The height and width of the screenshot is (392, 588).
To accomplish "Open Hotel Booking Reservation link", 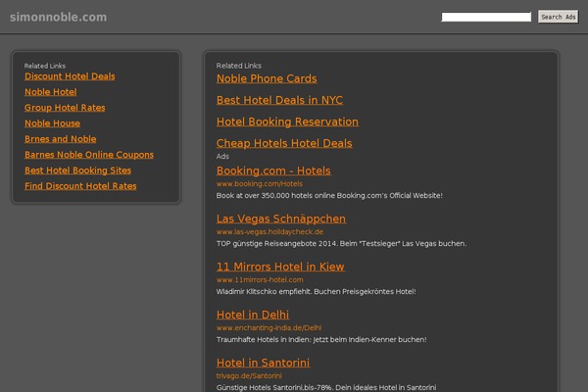I will (287, 122).
